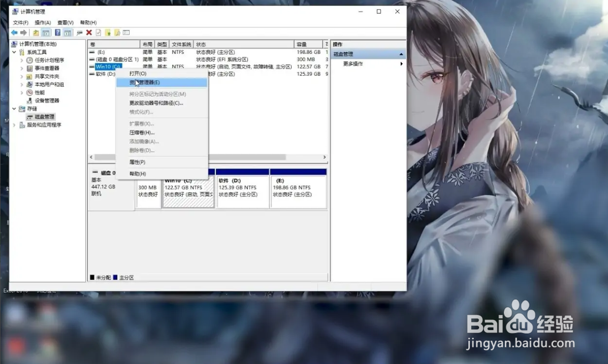Screen dimensions: 608x364
Task: Expand the 任务计划程序 node
Action: tap(22, 60)
